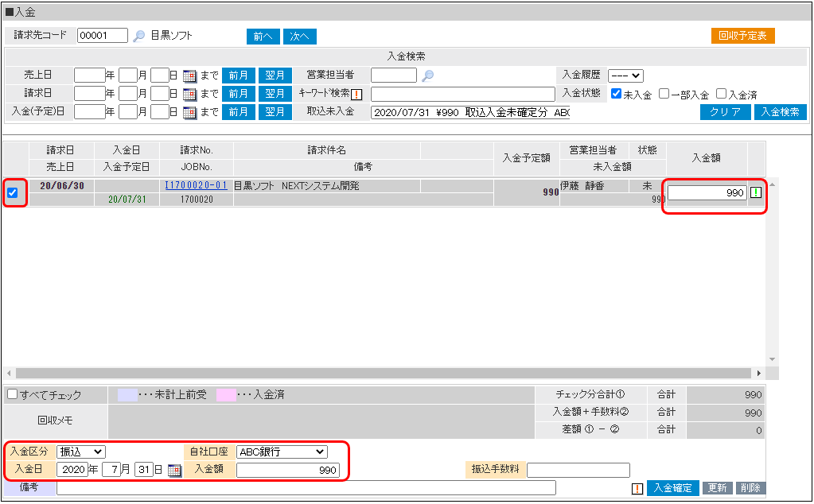Check the すべてチェック checkbox

click(11, 394)
